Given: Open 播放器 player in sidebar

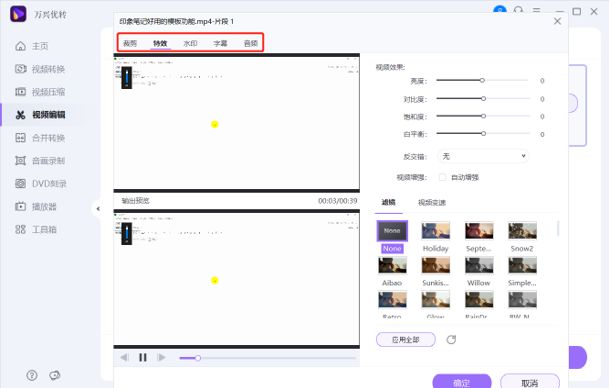Looking at the screenshot, I should pos(36,207).
